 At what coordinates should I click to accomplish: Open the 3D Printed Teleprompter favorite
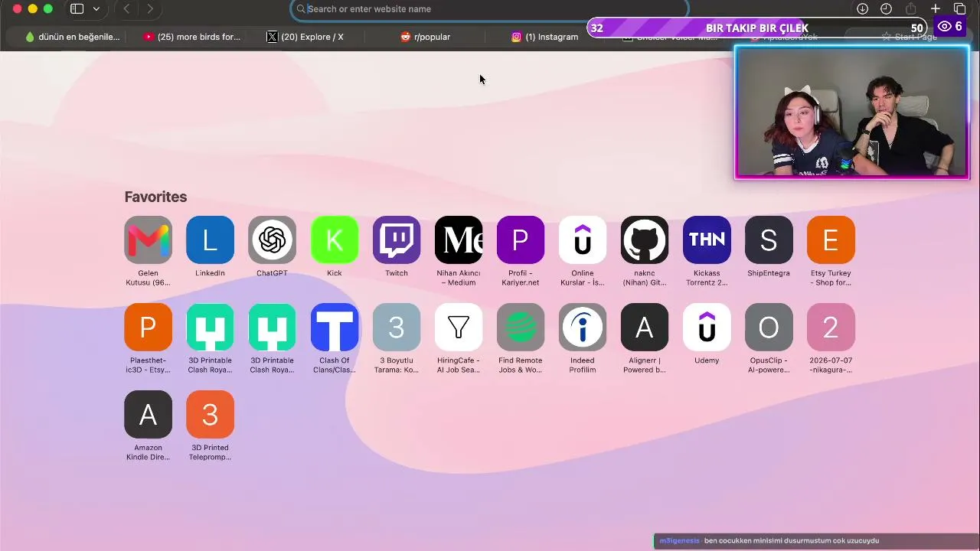210,415
